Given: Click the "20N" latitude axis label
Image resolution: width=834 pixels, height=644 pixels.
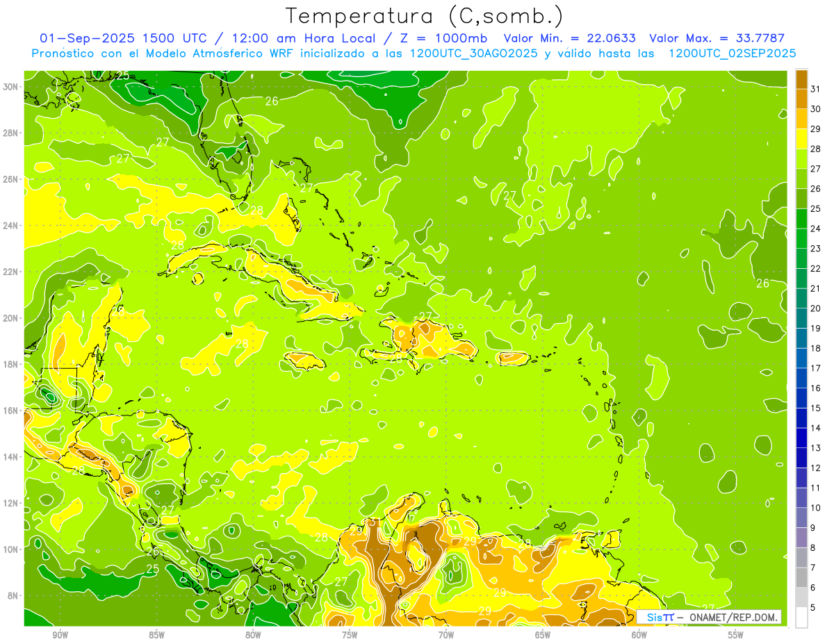Looking at the screenshot, I should [11, 317].
